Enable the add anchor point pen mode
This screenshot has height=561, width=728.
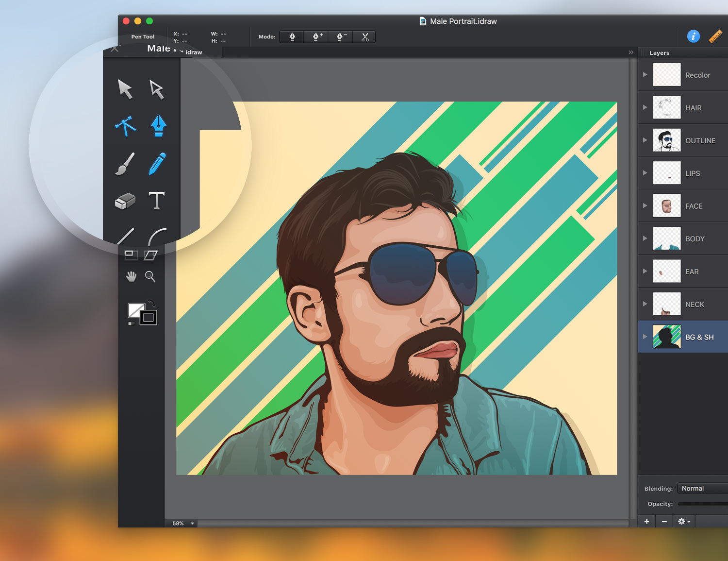coord(316,37)
